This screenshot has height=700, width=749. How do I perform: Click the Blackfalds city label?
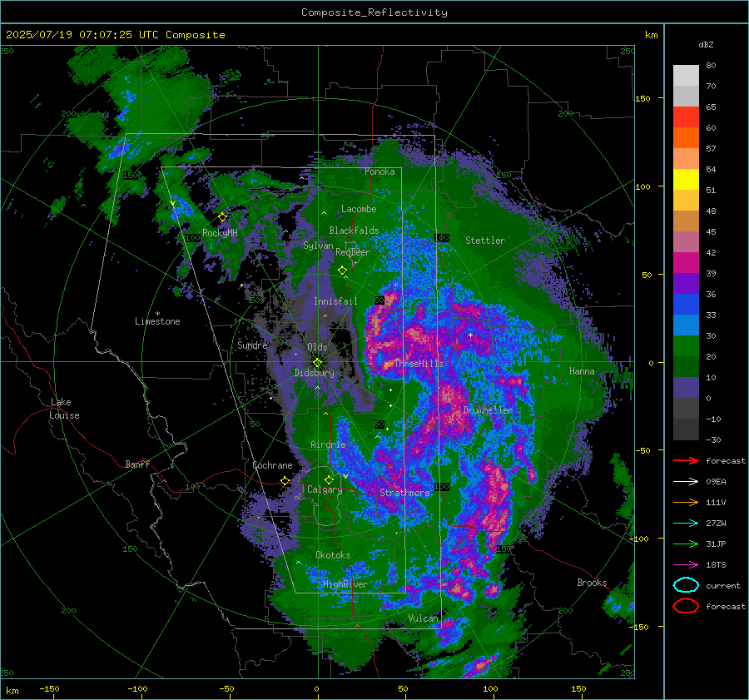[354, 231]
